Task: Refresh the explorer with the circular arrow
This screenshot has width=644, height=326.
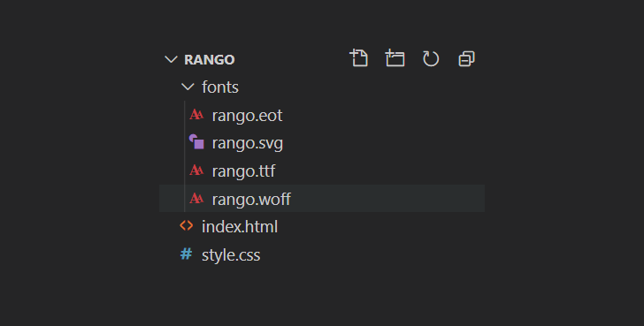Action: (431, 58)
